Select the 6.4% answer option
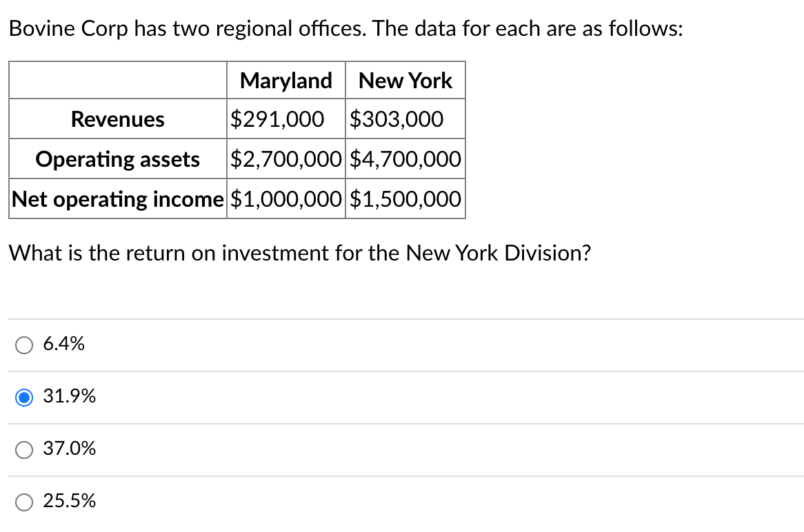The height and width of the screenshot is (532, 804). pyautogui.click(x=24, y=345)
